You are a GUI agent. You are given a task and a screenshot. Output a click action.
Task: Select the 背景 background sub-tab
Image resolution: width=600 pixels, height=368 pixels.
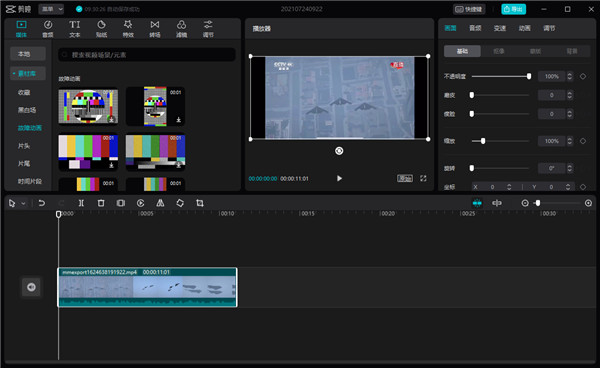[572, 51]
